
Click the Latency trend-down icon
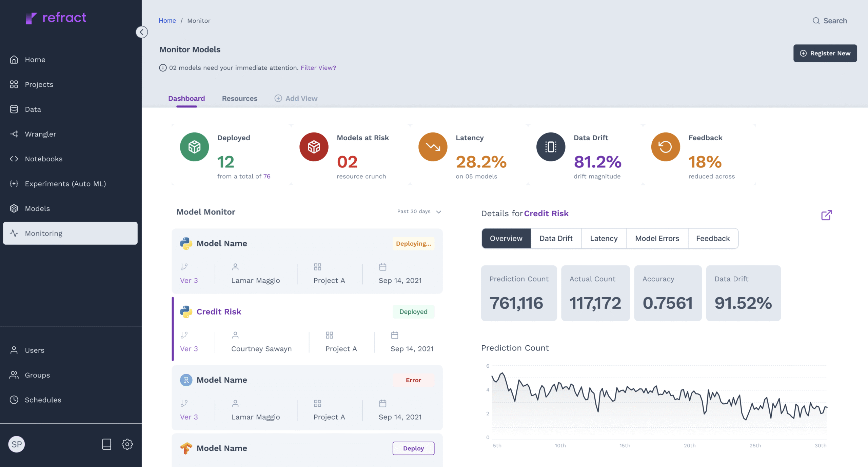[433, 147]
